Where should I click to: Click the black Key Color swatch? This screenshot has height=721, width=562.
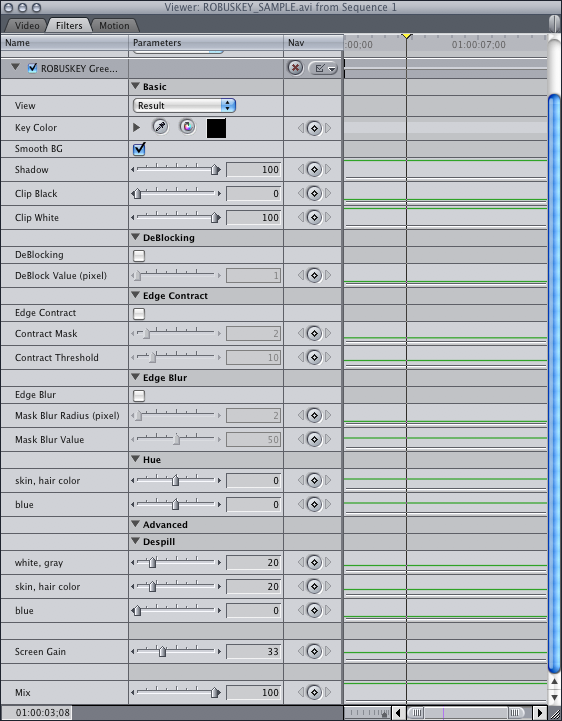coord(216,128)
